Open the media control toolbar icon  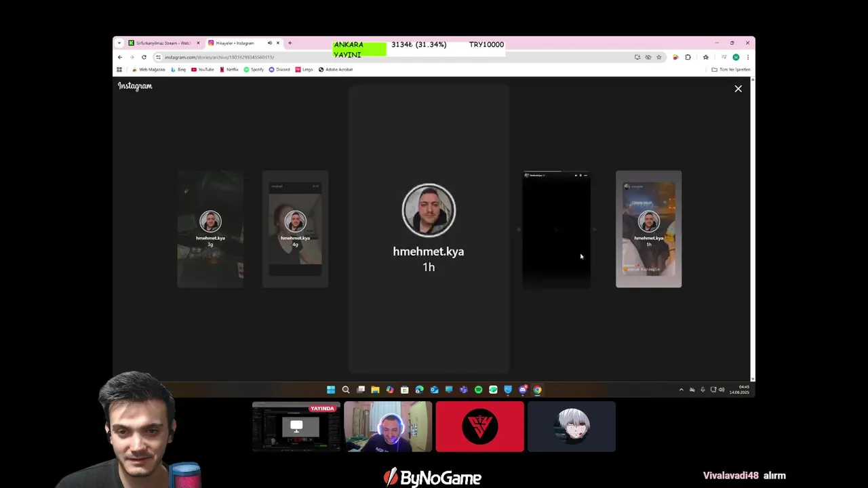[x=724, y=57]
